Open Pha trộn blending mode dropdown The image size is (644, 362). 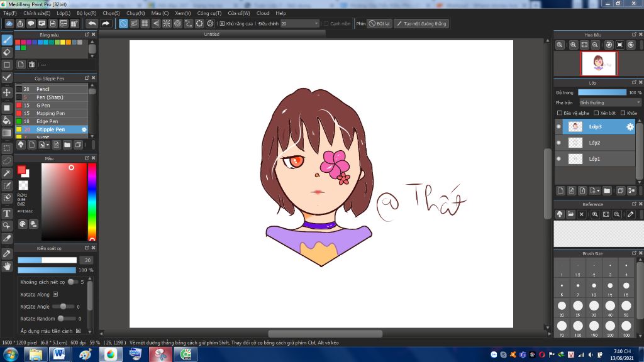click(610, 102)
